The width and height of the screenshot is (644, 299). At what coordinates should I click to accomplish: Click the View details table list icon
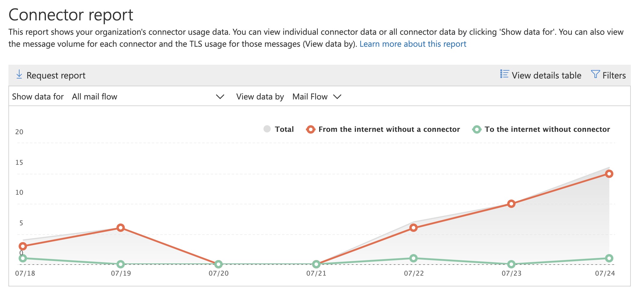tap(504, 74)
